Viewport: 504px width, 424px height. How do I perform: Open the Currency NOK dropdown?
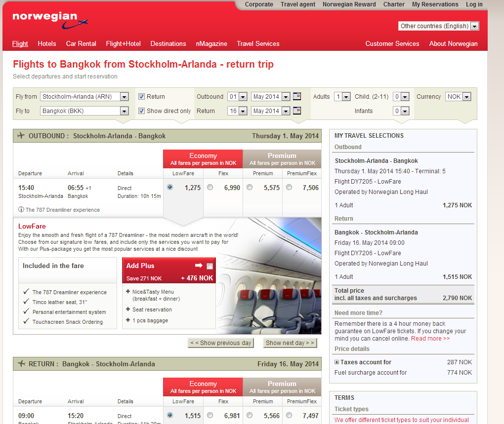click(x=458, y=96)
